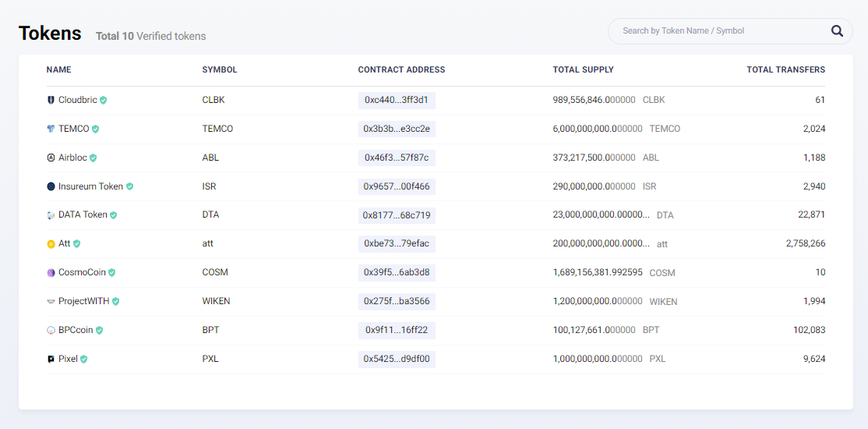The height and width of the screenshot is (429, 868).
Task: Click contract address 0x5425...d9df00
Action: pyautogui.click(x=397, y=359)
